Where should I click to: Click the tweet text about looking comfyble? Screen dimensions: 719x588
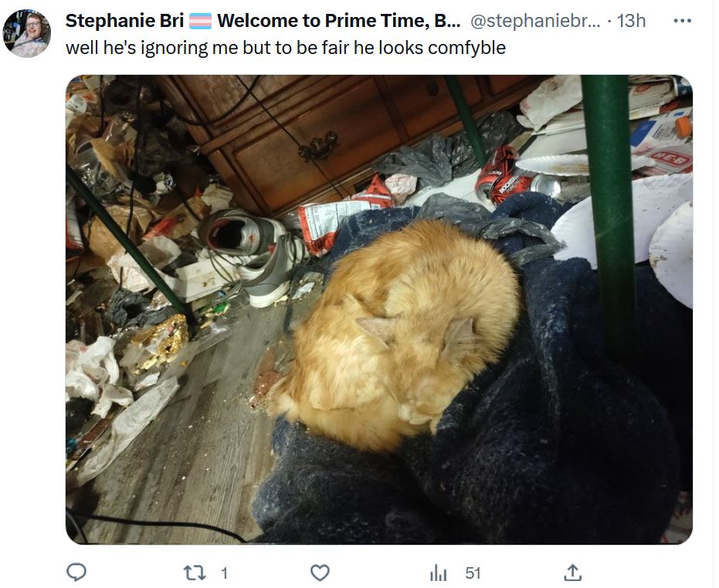point(285,48)
